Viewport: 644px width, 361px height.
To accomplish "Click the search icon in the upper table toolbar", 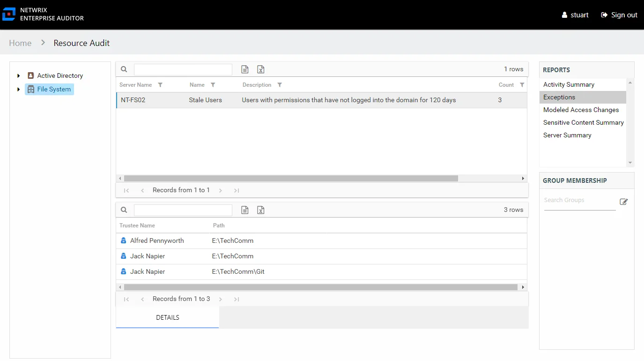I will click(x=124, y=69).
